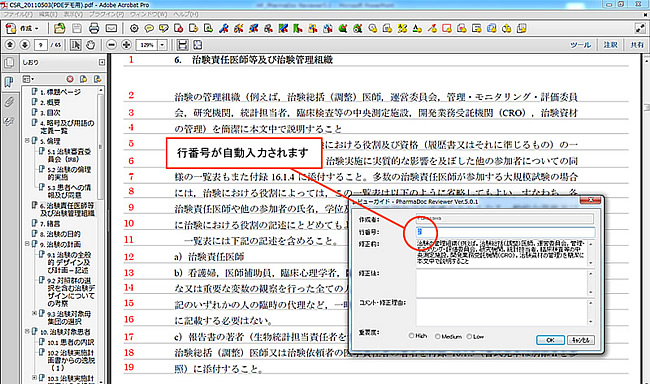Open the 作成 (Create) dropdown
Image resolution: width=650 pixels, height=384 pixels.
[23, 28]
